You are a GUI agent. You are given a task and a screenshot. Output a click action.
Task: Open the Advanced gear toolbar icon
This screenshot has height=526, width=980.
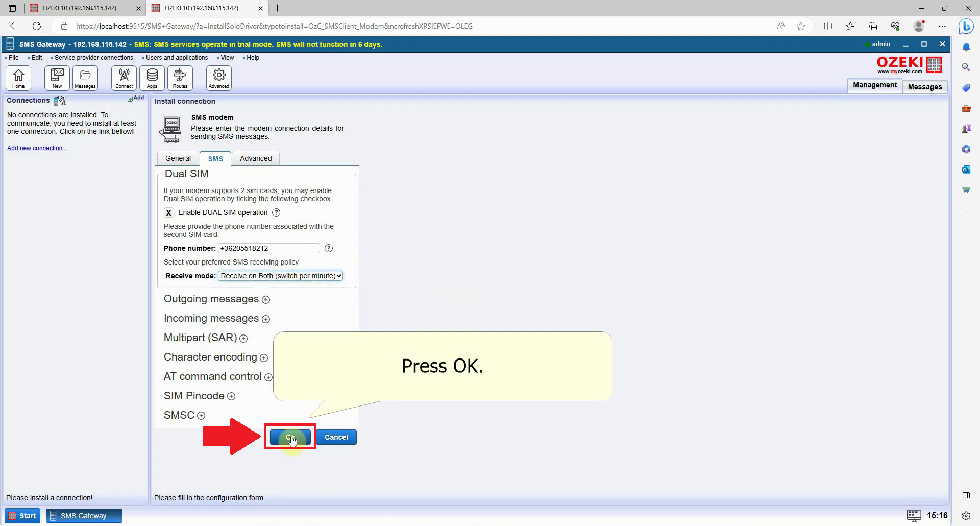point(219,78)
